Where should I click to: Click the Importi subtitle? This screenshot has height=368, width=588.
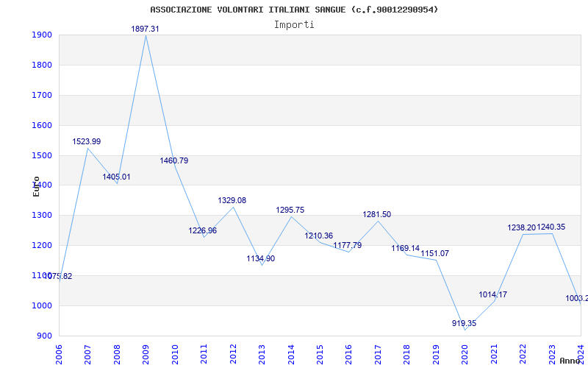(x=294, y=25)
